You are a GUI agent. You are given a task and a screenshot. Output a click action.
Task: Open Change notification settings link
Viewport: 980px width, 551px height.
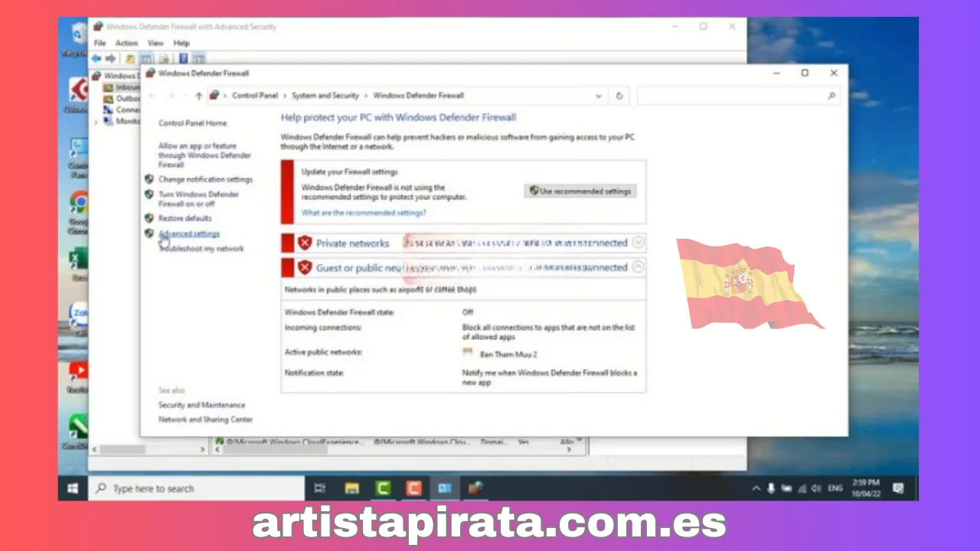[205, 179]
